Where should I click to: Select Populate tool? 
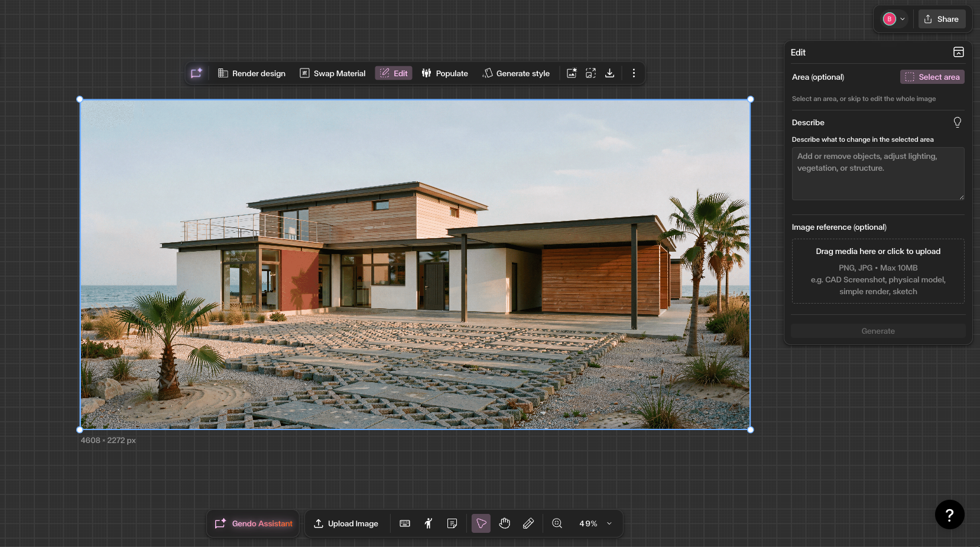[x=444, y=73]
